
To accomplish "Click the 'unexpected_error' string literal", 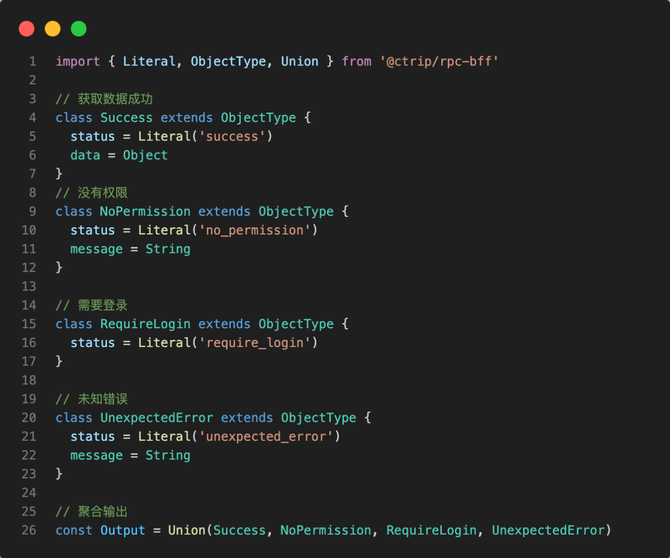I will (269, 437).
